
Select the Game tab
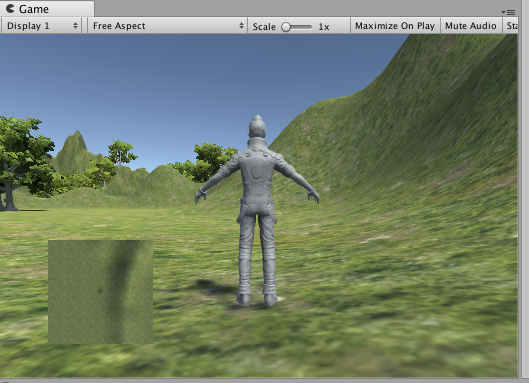point(47,8)
